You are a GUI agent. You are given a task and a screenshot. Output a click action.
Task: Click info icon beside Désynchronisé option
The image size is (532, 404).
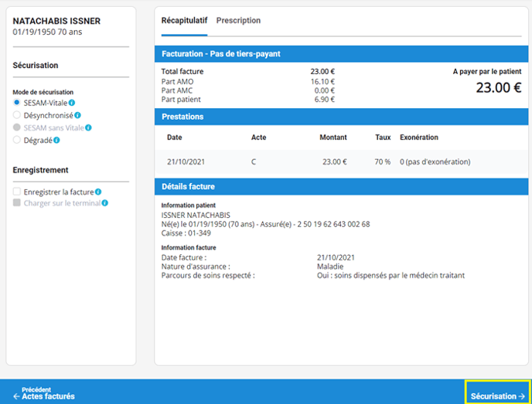click(x=77, y=115)
